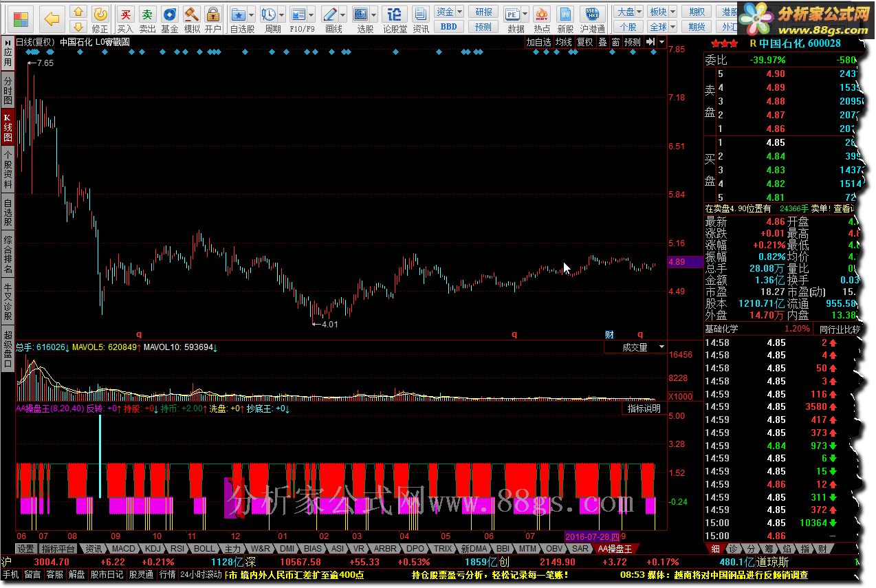The width and height of the screenshot is (876, 588).
Task: Open 模拟 simulated trading gavel icon
Action: [192, 19]
